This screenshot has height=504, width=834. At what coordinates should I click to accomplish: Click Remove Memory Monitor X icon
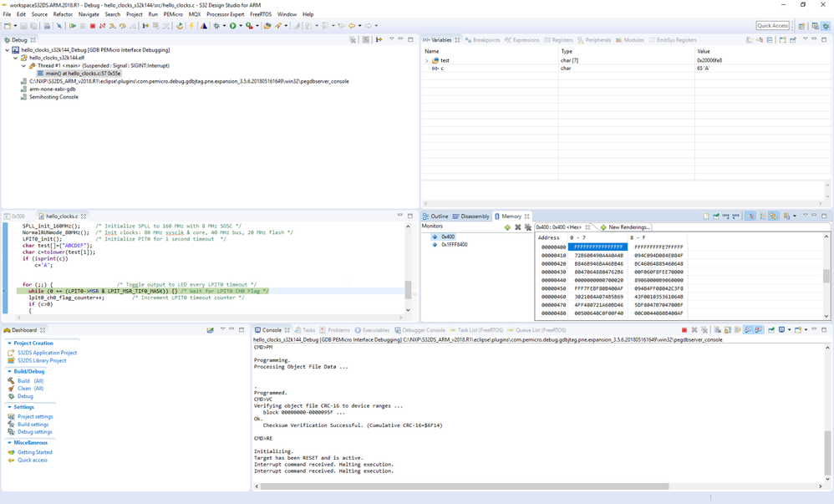(517, 227)
